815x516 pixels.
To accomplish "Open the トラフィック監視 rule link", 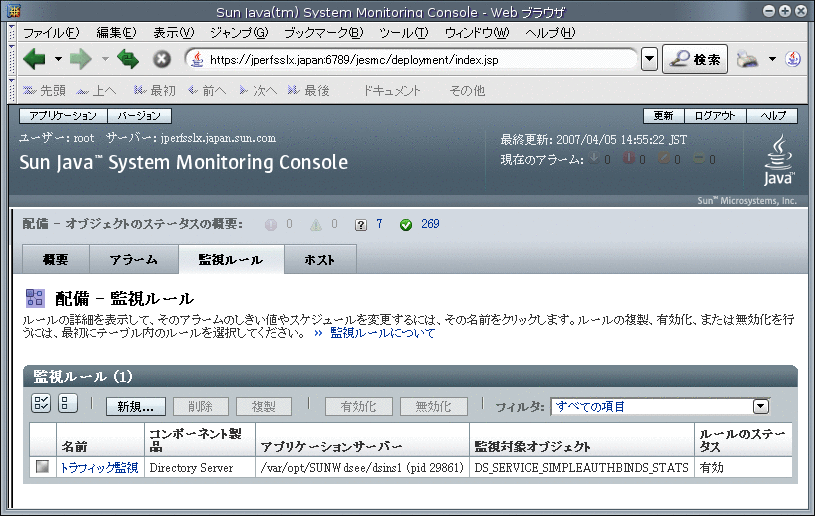I will [99, 467].
